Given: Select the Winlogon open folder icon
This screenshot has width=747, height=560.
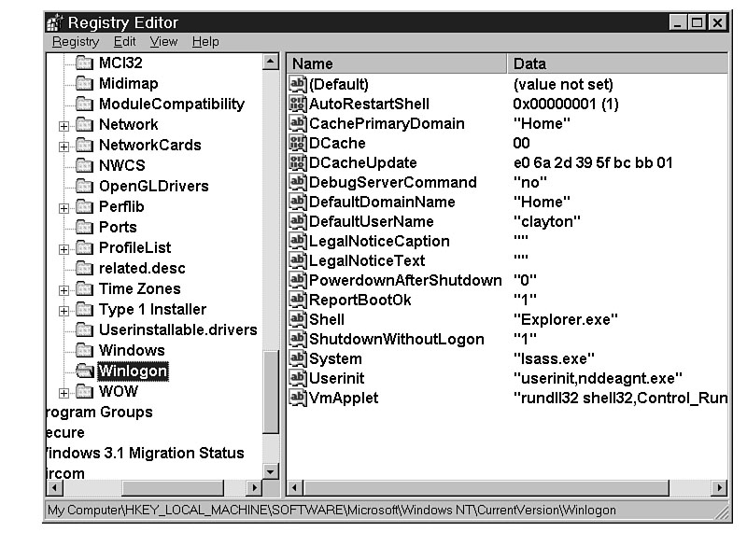Looking at the screenshot, I should (x=85, y=371).
